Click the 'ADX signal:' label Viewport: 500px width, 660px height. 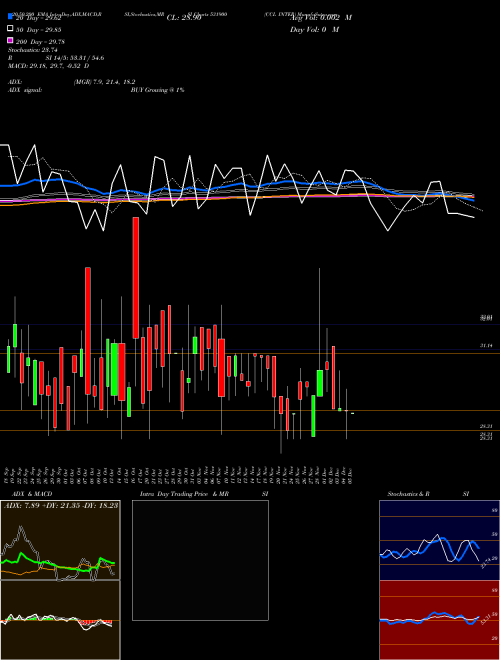(25, 90)
